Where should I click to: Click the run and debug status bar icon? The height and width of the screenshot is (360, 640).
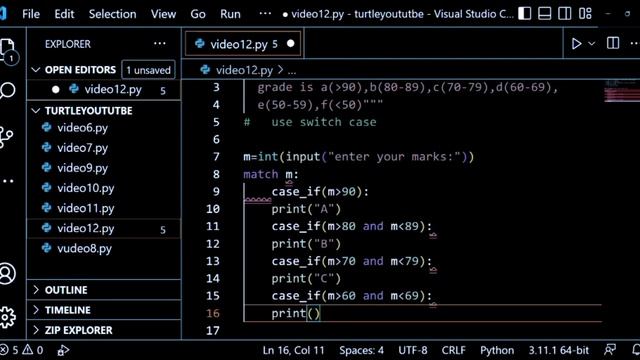pos(63,350)
